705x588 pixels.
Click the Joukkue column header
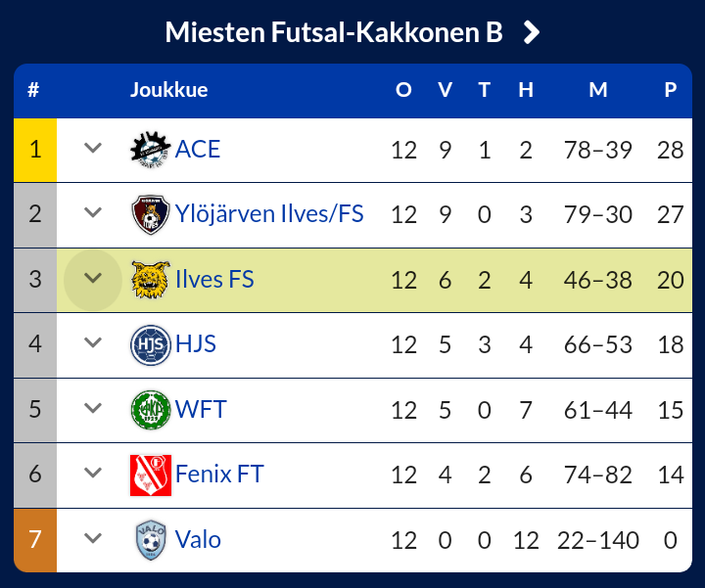[168, 91]
